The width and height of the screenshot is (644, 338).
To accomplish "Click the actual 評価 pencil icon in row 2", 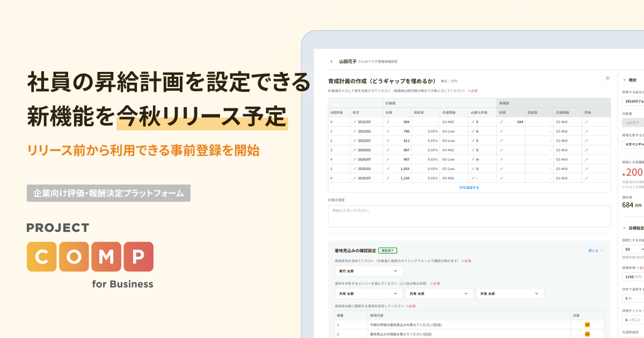I will pos(587,141).
